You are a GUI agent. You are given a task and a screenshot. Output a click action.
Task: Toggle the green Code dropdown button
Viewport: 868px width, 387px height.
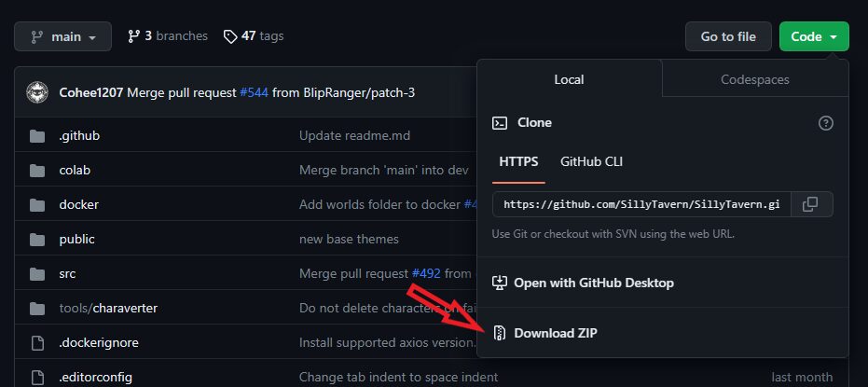(x=814, y=36)
